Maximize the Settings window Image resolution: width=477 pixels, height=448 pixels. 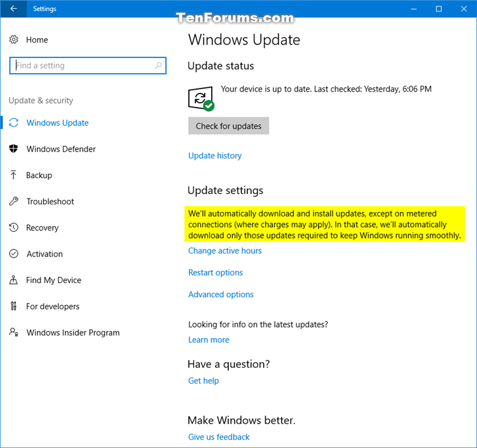tap(439, 9)
